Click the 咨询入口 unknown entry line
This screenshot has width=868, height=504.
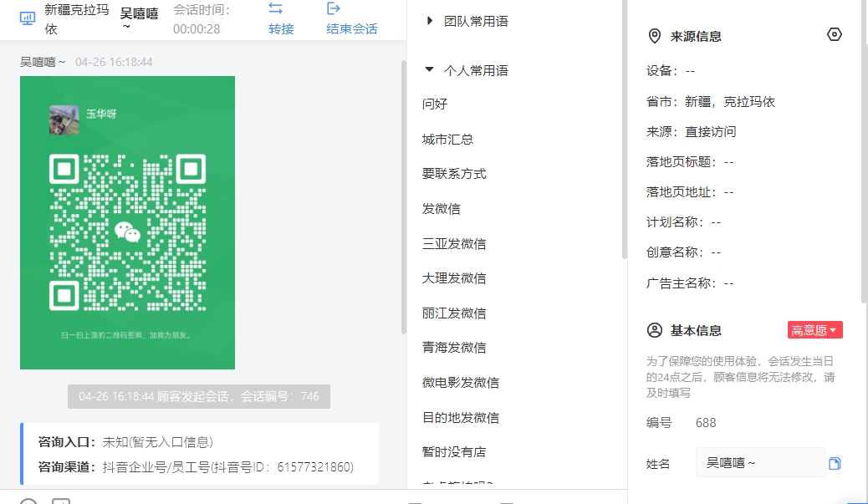tap(125, 442)
